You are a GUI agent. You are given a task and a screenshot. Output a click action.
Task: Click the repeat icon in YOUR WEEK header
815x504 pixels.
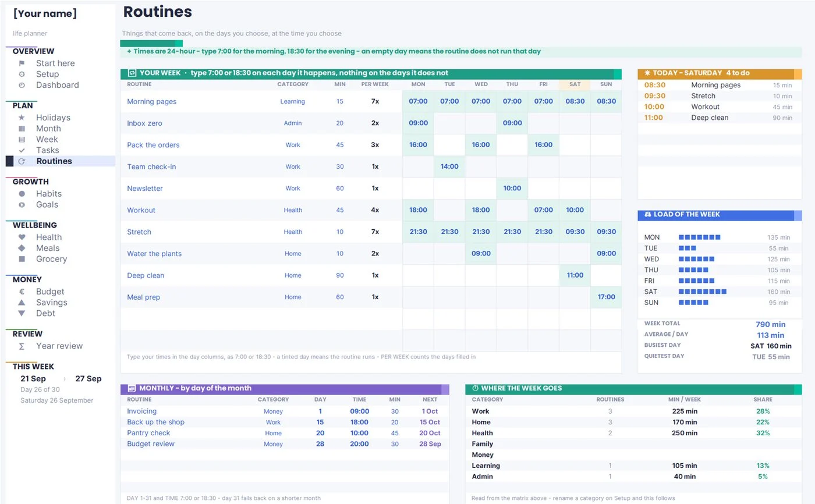point(132,73)
